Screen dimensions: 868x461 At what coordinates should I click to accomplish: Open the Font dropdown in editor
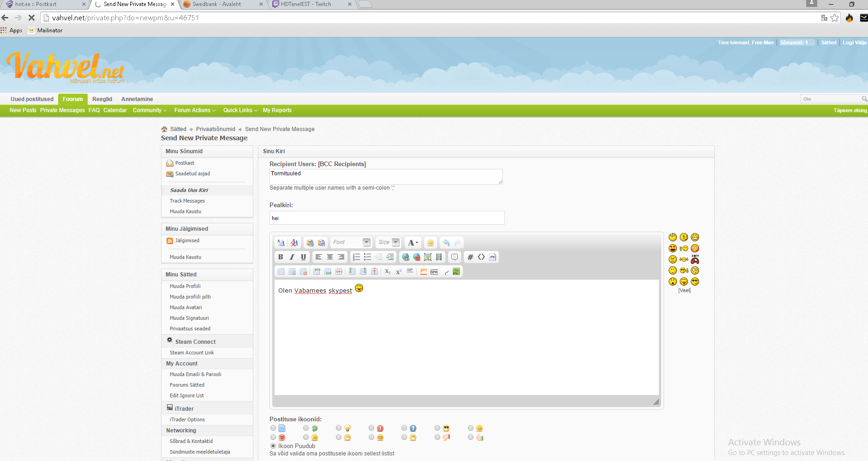351,242
